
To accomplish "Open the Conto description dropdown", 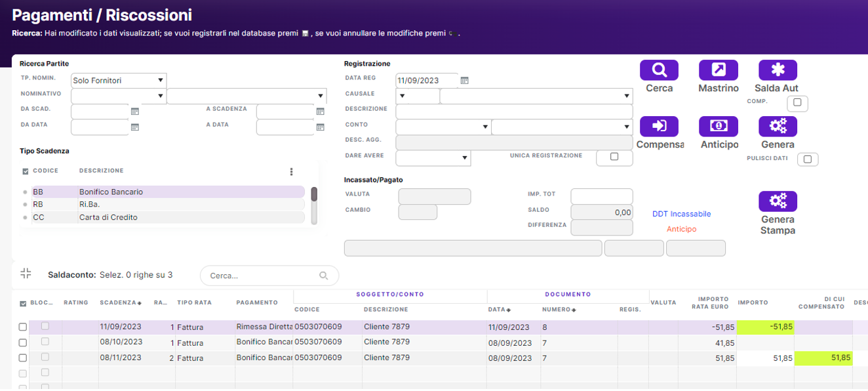I will pos(627,127).
